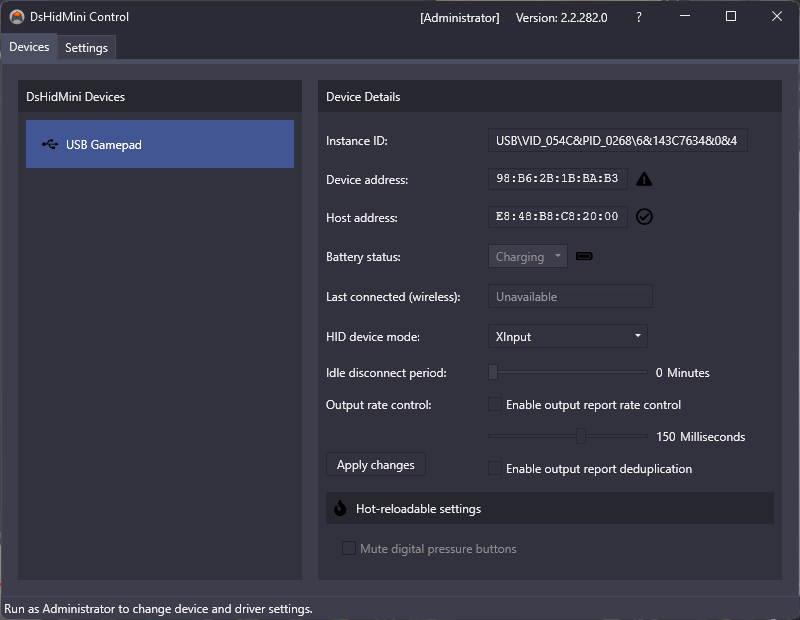Click the Device address field
Screen dimensions: 800x620
click(558, 179)
